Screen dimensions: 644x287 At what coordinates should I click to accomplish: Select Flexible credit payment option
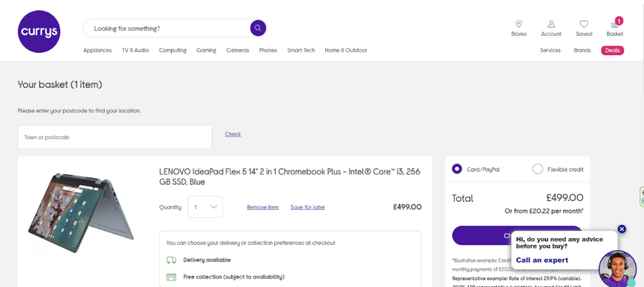click(x=538, y=169)
